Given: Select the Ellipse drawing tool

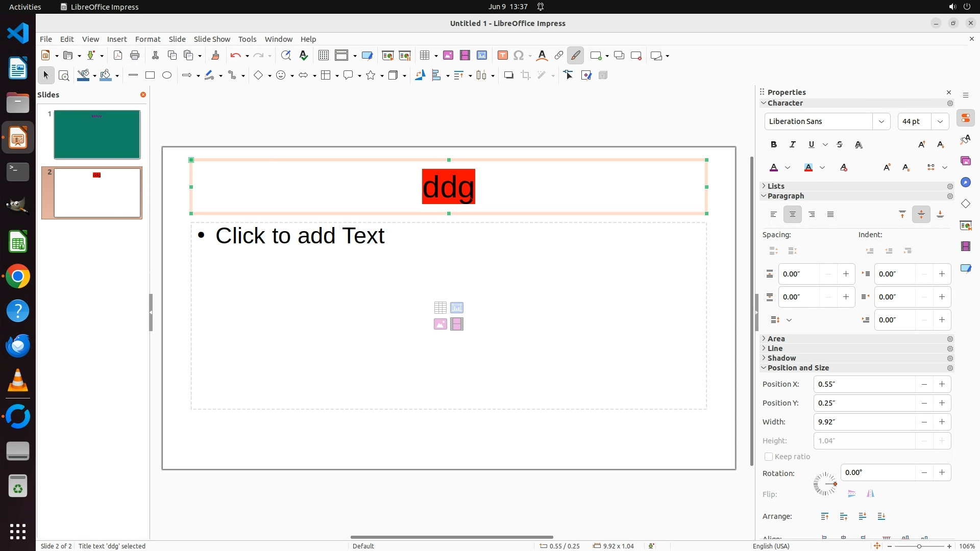Looking at the screenshot, I should pyautogui.click(x=167, y=76).
